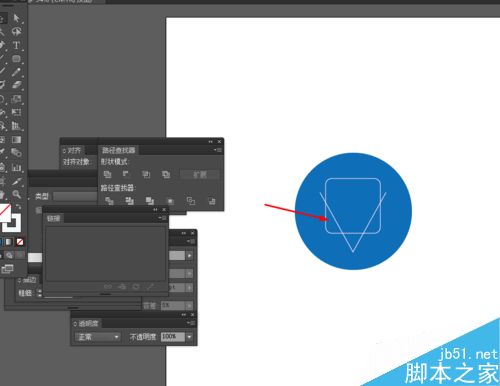
Task: Change the screen mode at toolbar bottom
Action: point(7,269)
